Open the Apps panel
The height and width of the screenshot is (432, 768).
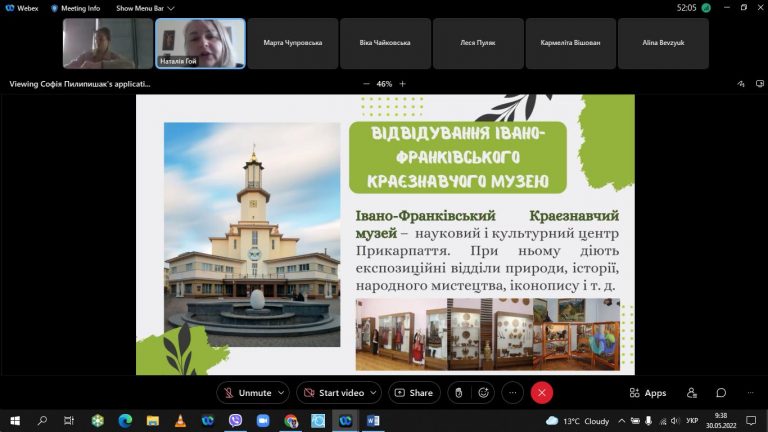coord(648,393)
